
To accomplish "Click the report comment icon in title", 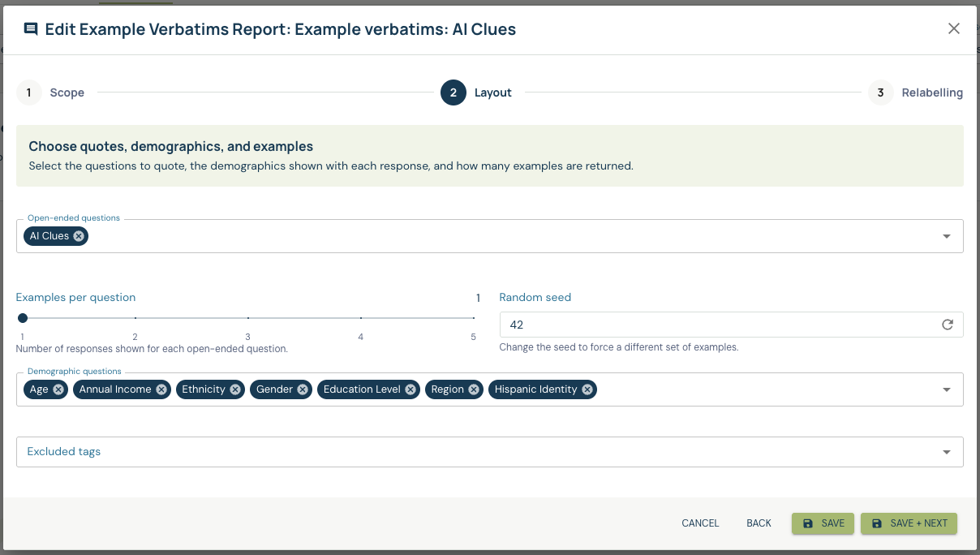I will 31,29.
